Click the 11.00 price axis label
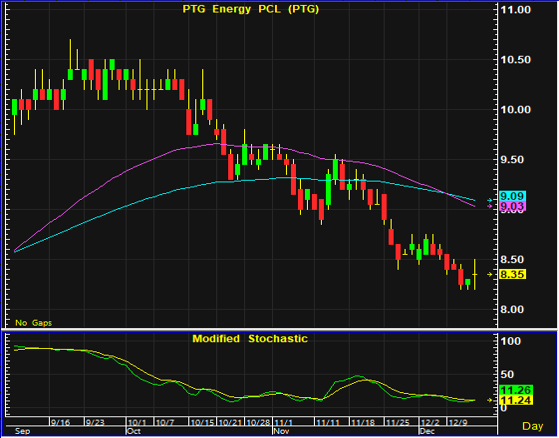Viewport: 559px width, 438px height. [516, 10]
